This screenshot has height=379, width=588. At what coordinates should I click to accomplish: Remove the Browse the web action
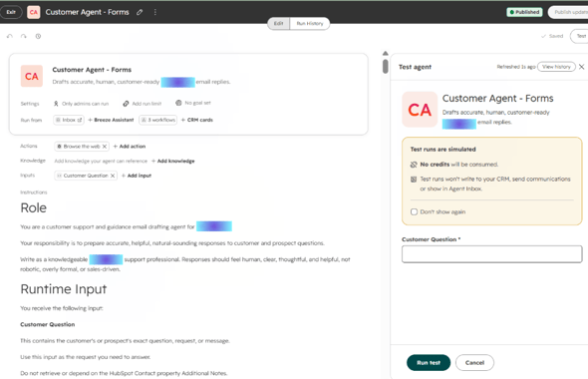tap(105, 147)
